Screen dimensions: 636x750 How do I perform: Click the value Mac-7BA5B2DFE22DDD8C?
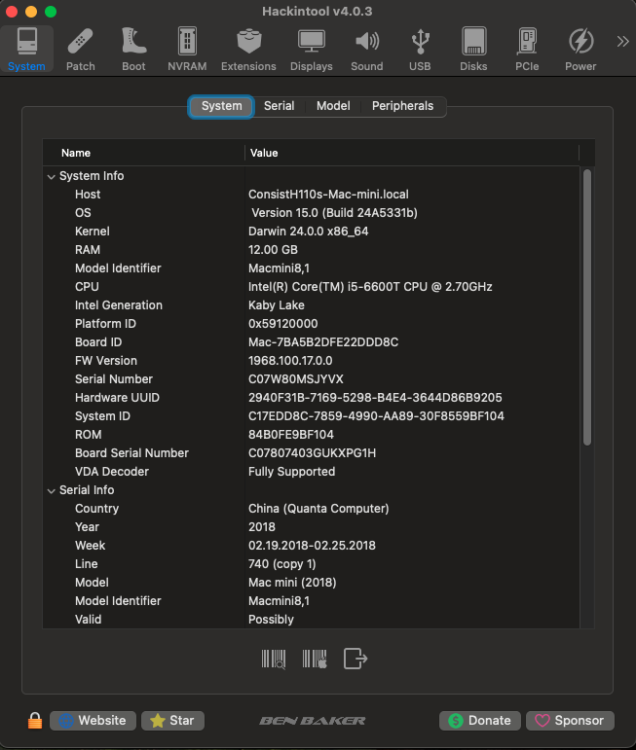[323, 342]
